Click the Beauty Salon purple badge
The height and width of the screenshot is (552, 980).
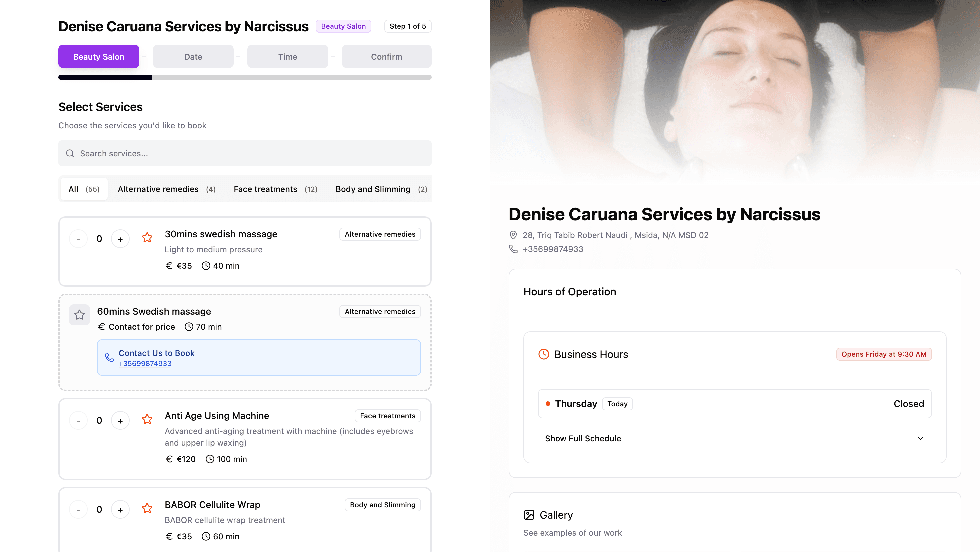(x=343, y=26)
